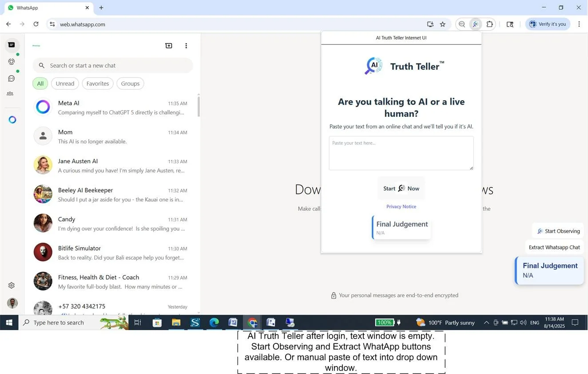Viewport: 588px width, 374px height.
Task: Click the Candy contact avatar
Action: tap(43, 223)
